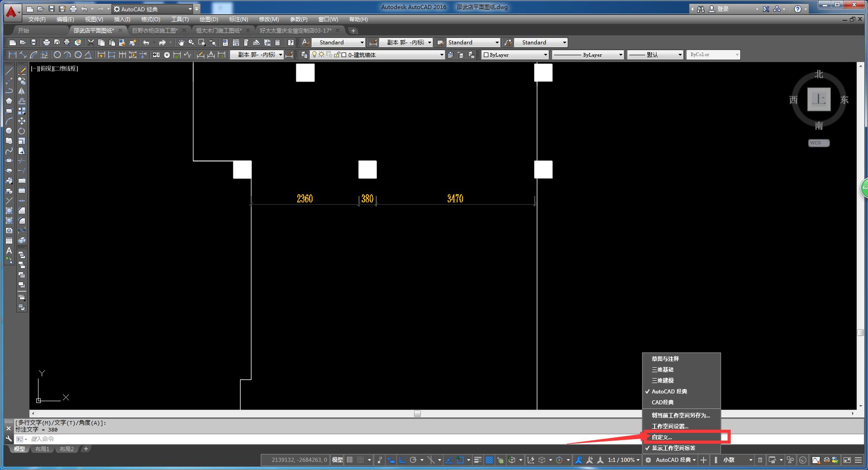Click the Linear dimension tool
Screen dimensions: 868x470
click(x=12, y=55)
